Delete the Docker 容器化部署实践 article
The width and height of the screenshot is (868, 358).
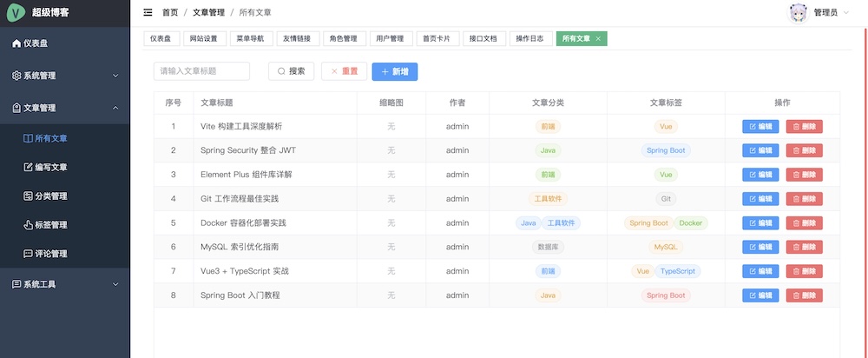(804, 222)
